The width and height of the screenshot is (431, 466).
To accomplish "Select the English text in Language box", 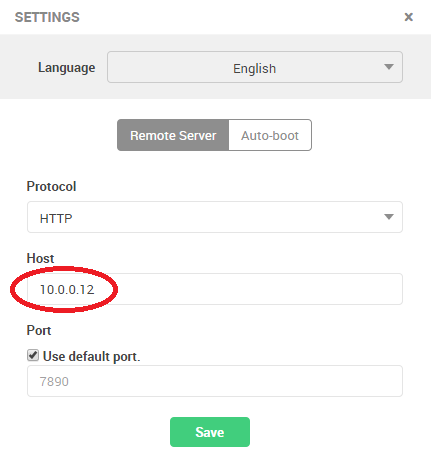I will coord(254,69).
